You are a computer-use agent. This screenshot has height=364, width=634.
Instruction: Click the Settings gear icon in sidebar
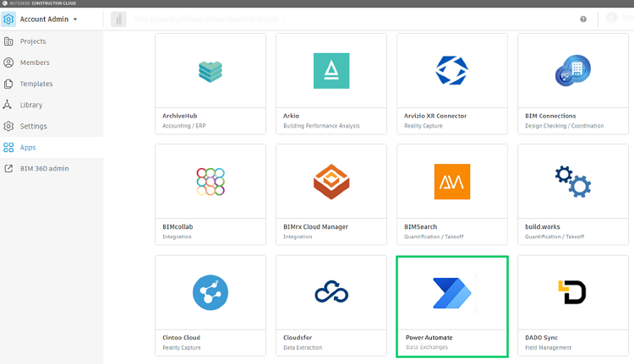point(8,126)
